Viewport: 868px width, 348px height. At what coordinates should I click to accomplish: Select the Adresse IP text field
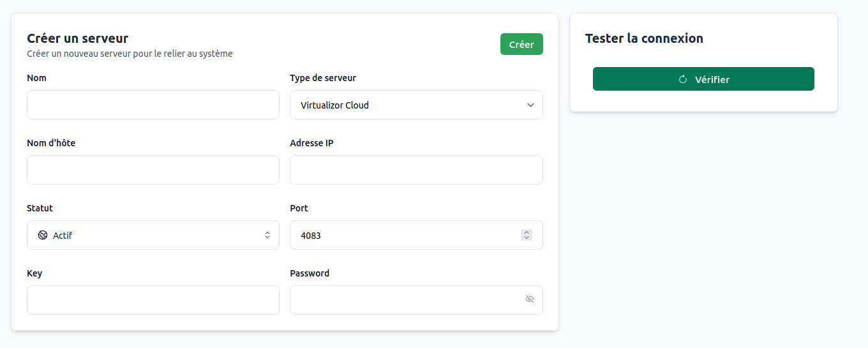(416, 170)
